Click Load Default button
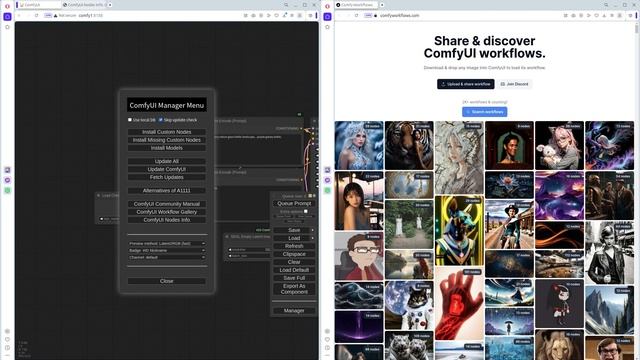The height and width of the screenshot is (360, 640). 294,270
